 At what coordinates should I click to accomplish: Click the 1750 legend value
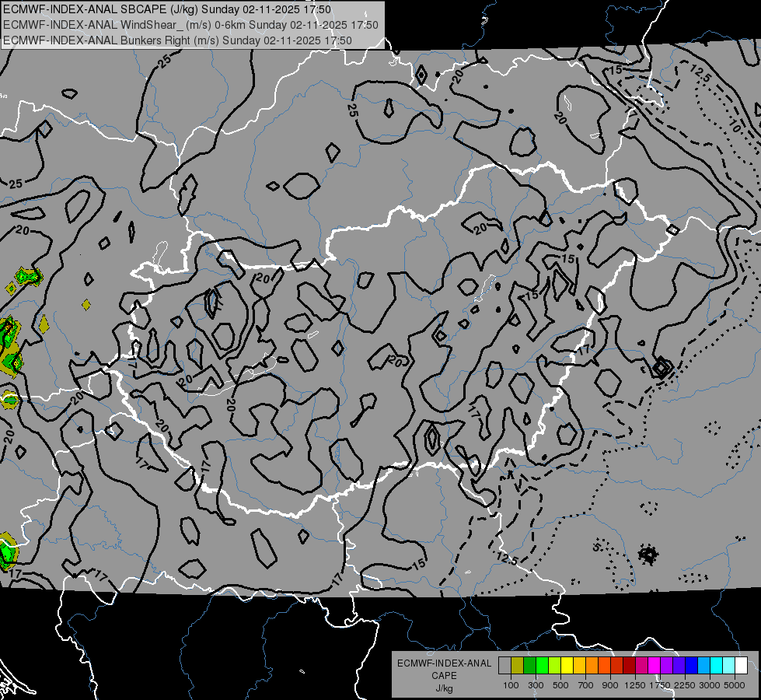click(660, 685)
